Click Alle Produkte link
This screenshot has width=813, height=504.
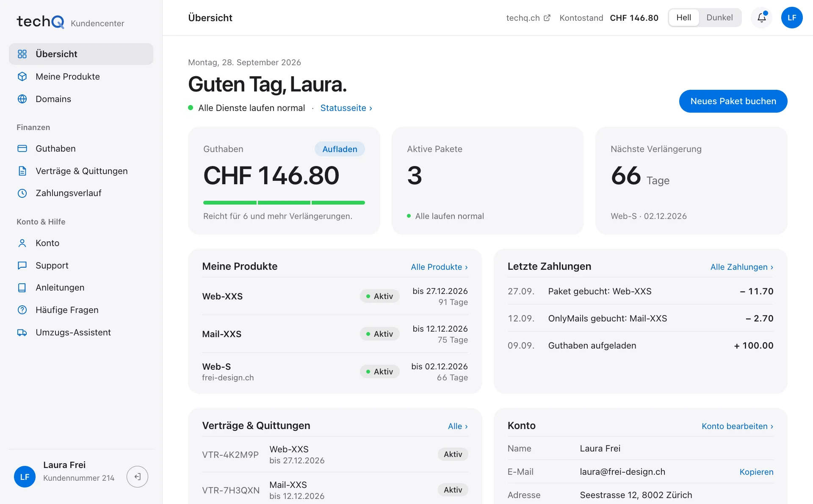coord(439,267)
